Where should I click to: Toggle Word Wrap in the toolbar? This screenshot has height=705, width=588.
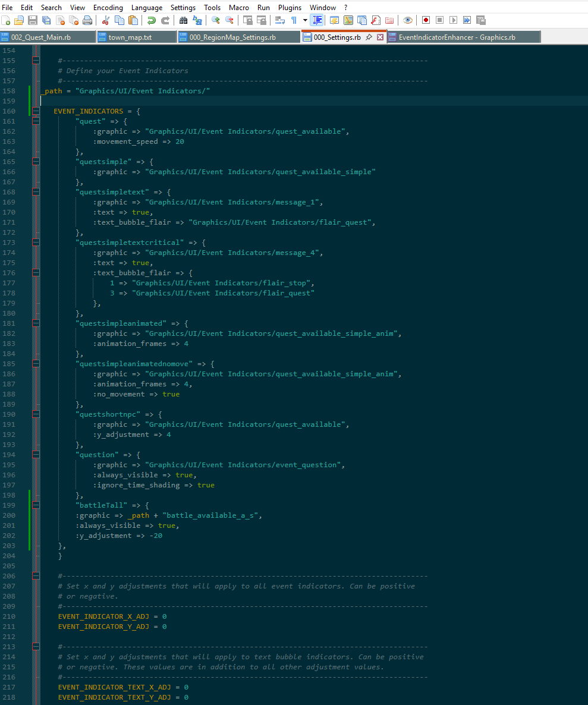[x=280, y=20]
